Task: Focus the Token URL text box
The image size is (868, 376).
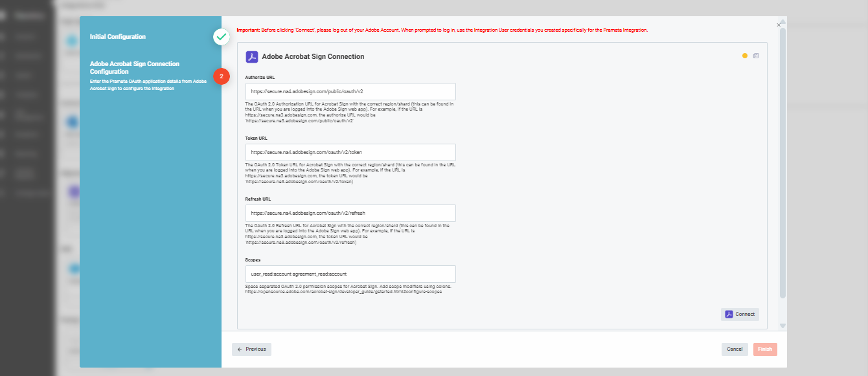Action: (x=350, y=152)
